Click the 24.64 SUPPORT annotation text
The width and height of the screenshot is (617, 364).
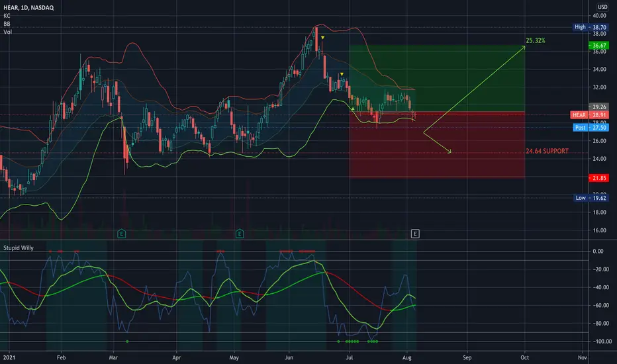coord(547,151)
